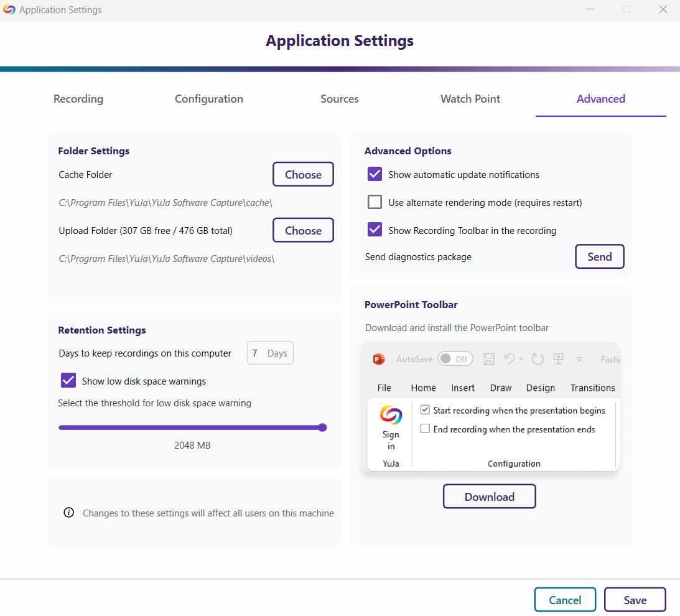The height and width of the screenshot is (616, 680).
Task: Click 'Send diagnostics package' label
Action: (418, 257)
